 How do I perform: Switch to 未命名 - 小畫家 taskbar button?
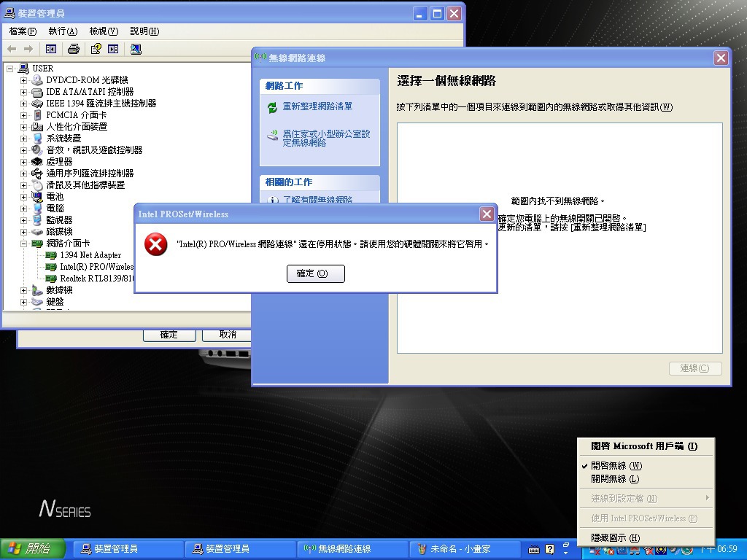tap(465, 549)
